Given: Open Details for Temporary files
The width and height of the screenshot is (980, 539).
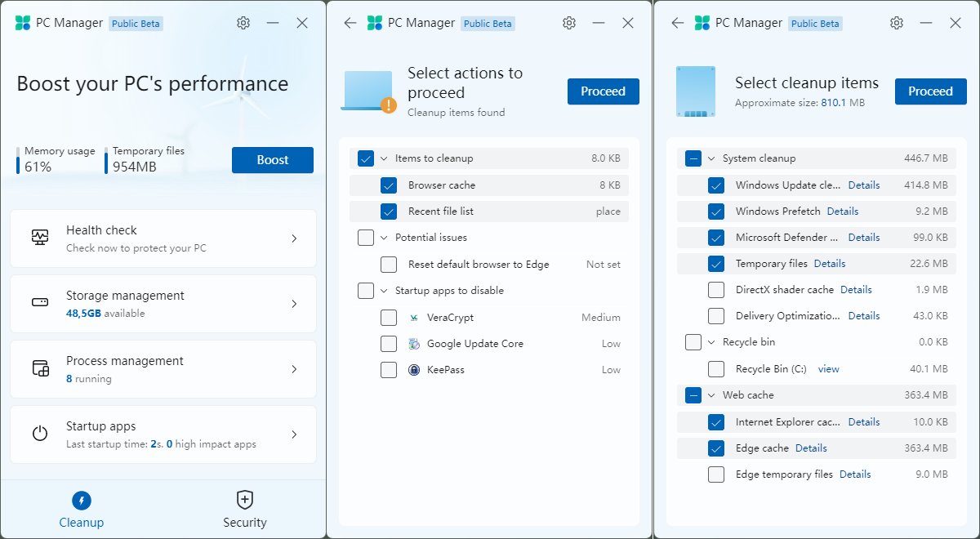Looking at the screenshot, I should pos(830,263).
